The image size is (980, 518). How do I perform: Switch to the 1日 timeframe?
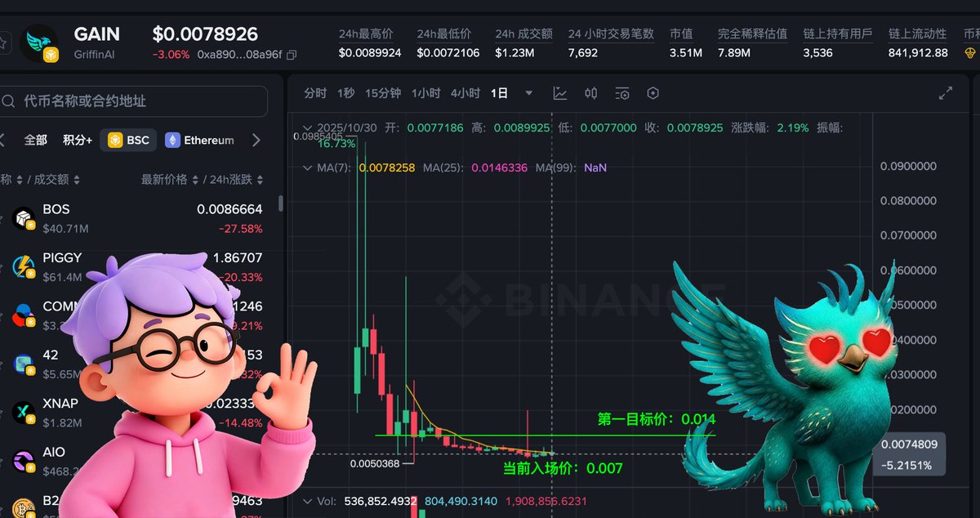tap(499, 93)
